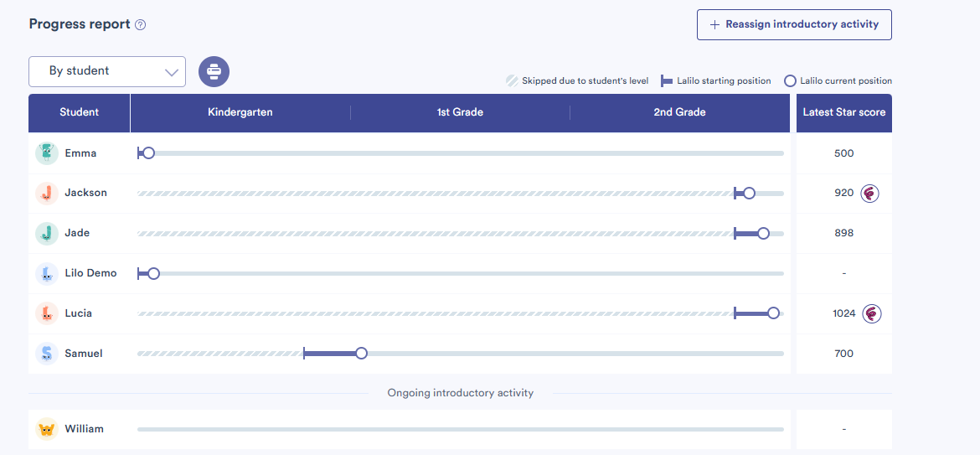Click the student name William
The width and height of the screenshot is (980, 455).
pos(85,429)
